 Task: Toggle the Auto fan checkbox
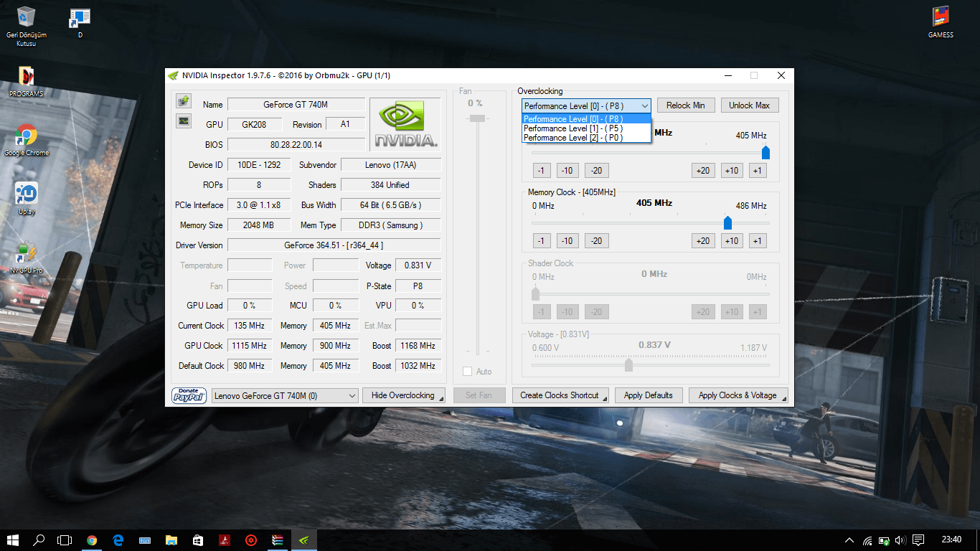468,372
